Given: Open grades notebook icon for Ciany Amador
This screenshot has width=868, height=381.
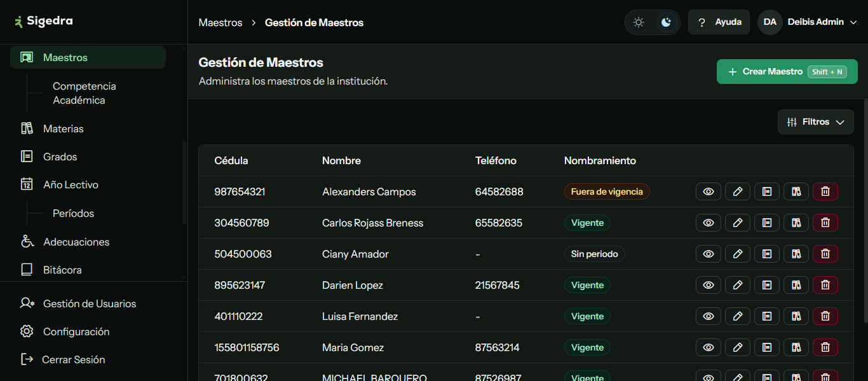Looking at the screenshot, I should click(x=767, y=254).
